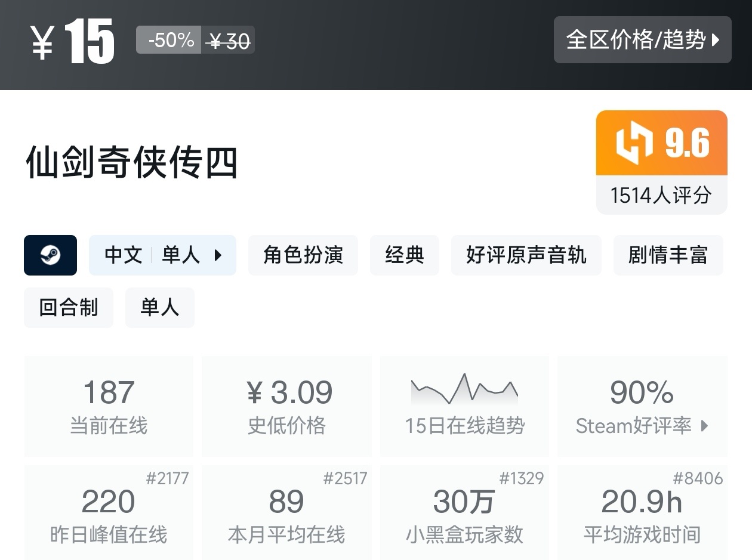The height and width of the screenshot is (560, 752).
Task: Click the 史低价格 ¥3.09 card
Action: coord(286,406)
